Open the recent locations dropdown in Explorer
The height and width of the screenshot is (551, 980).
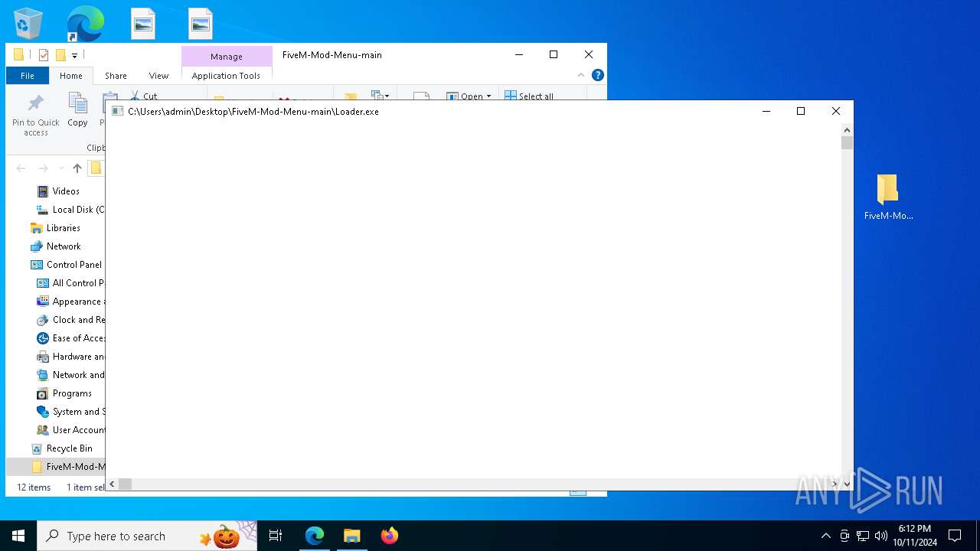click(x=61, y=168)
